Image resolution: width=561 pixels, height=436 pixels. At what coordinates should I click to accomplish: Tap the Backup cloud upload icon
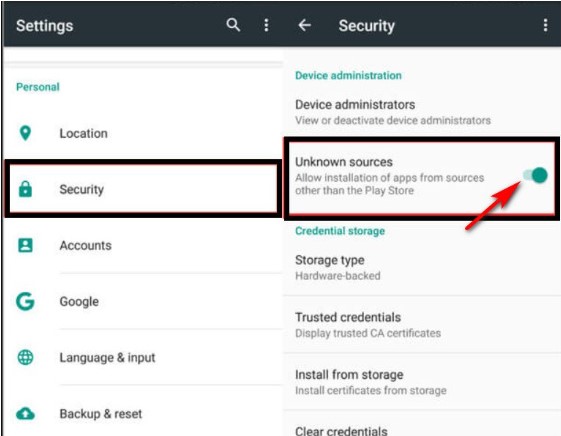point(25,413)
